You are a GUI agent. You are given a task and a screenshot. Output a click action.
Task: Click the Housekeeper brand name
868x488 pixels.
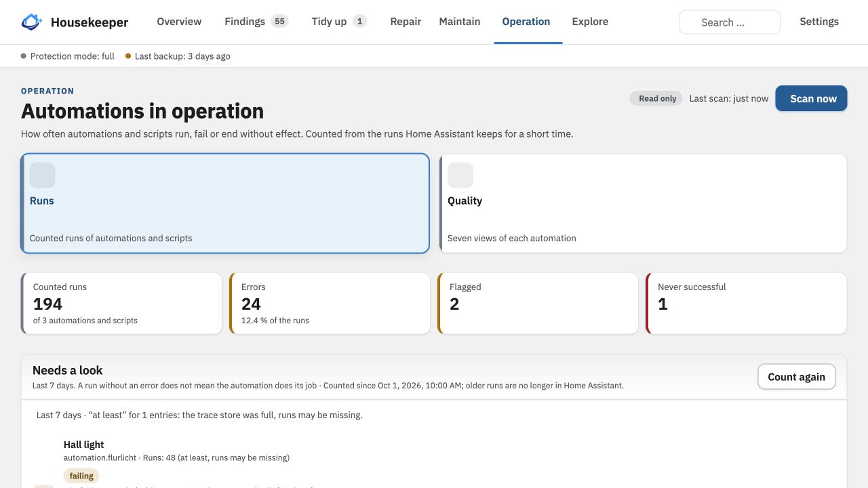[90, 22]
